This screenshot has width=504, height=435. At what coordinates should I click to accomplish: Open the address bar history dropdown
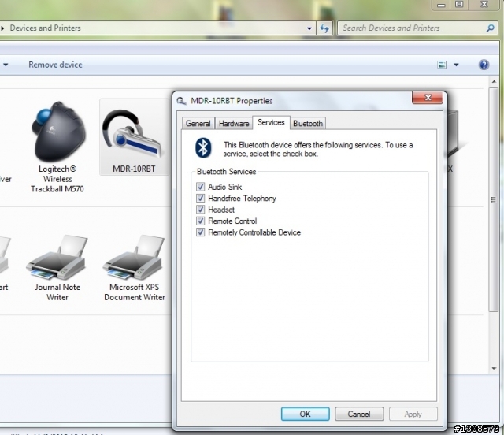click(309, 28)
